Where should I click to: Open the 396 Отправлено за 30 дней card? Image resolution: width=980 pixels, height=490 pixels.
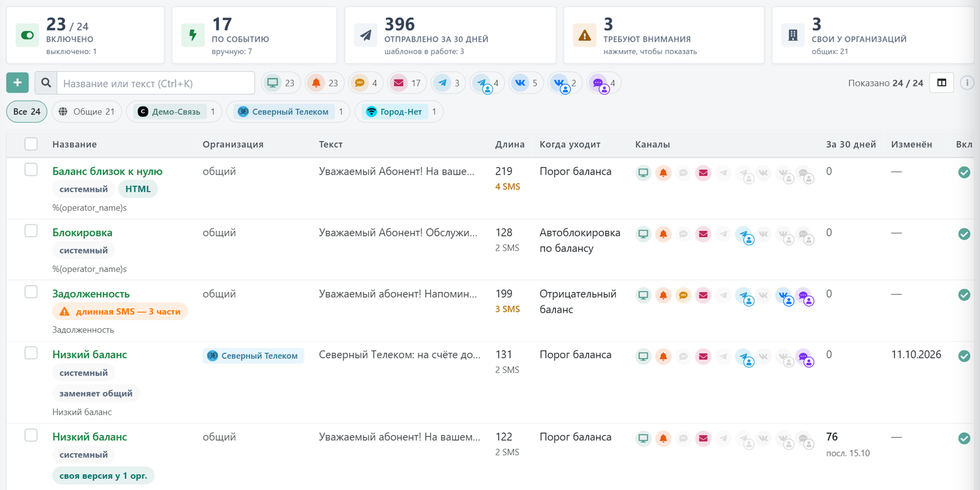450,36
